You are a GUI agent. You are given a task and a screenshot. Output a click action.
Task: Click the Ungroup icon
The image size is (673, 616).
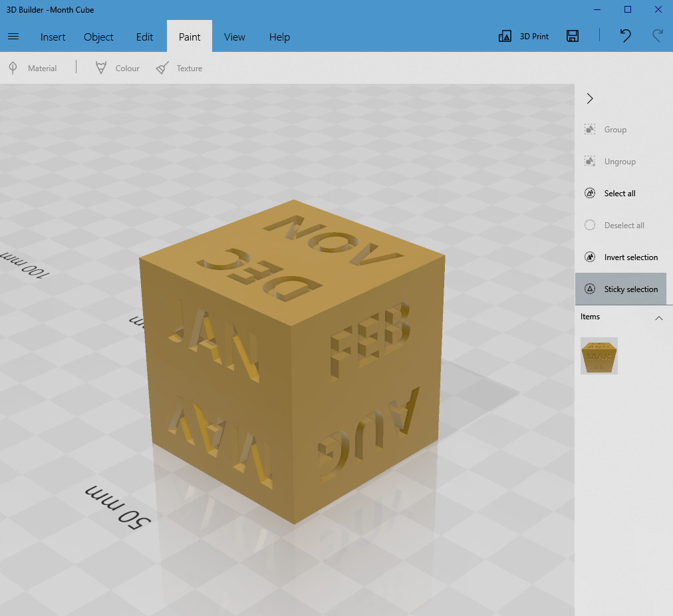point(589,161)
